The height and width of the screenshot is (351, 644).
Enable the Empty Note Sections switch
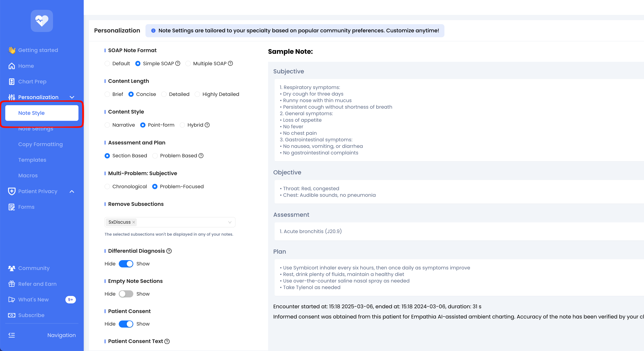(126, 294)
